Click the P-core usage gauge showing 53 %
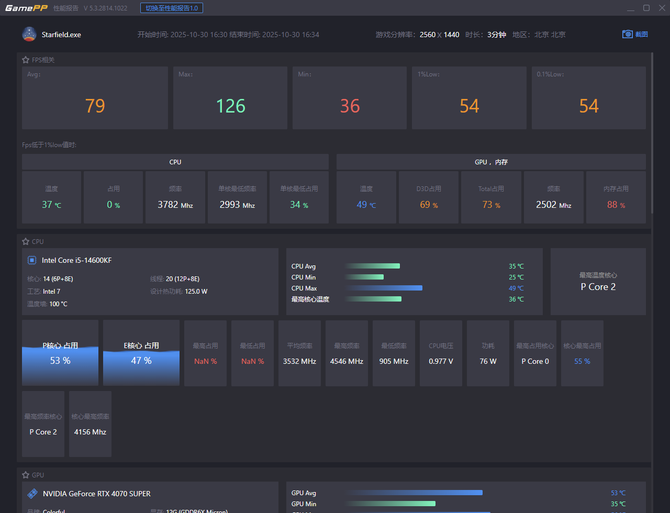Screen dimensions: 670x513 coord(60,353)
